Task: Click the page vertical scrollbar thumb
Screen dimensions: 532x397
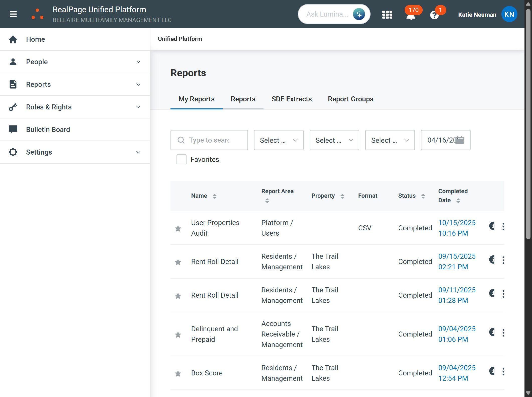Action: pyautogui.click(x=528, y=123)
